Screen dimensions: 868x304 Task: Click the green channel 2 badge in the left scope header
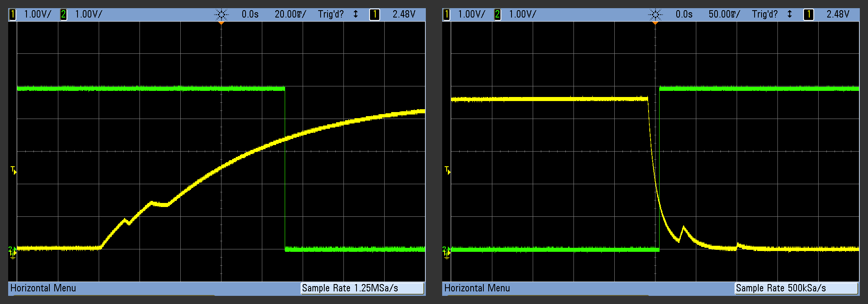click(64, 15)
